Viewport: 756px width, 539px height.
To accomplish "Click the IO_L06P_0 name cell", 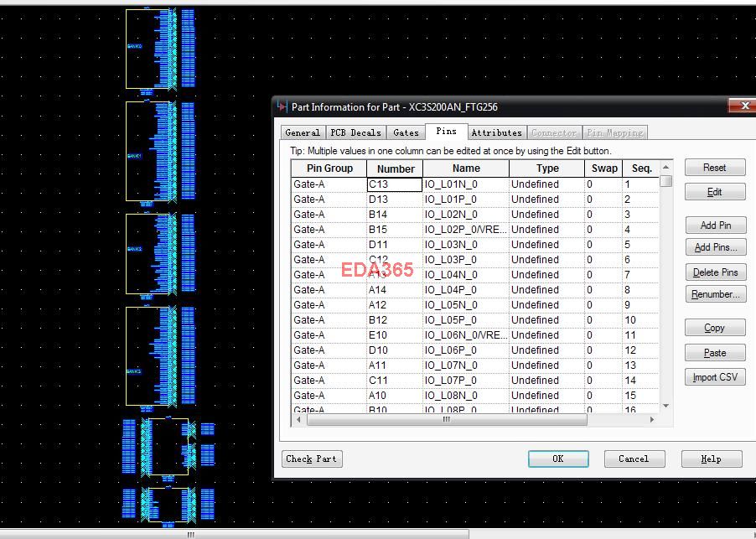I will pyautogui.click(x=466, y=350).
